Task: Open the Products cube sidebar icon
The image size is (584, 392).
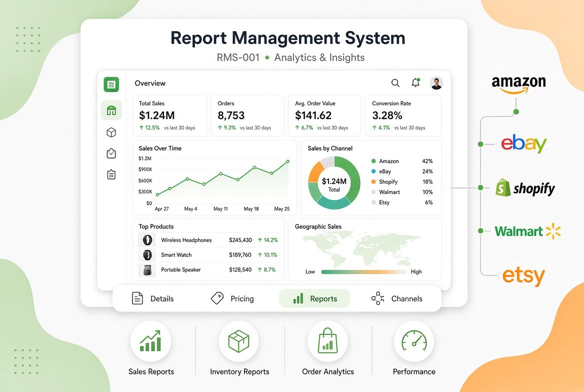Action: click(111, 132)
